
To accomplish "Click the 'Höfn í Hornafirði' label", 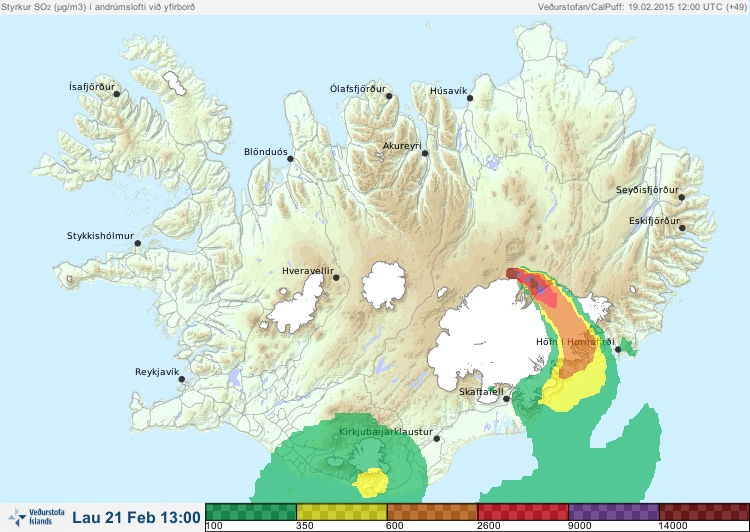I will pos(575,342).
